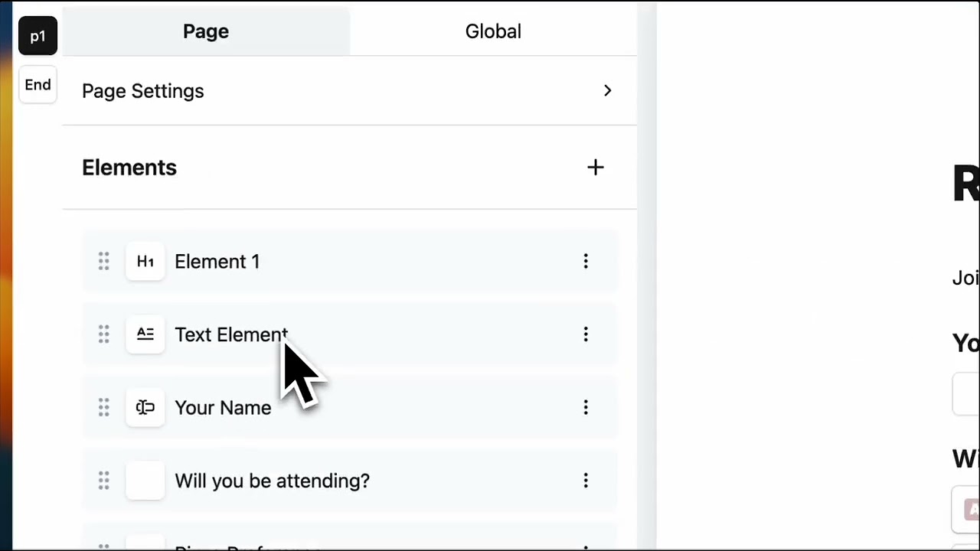The height and width of the screenshot is (551, 980).
Task: Open three-dot menu for Your Name
Action: pos(586,407)
